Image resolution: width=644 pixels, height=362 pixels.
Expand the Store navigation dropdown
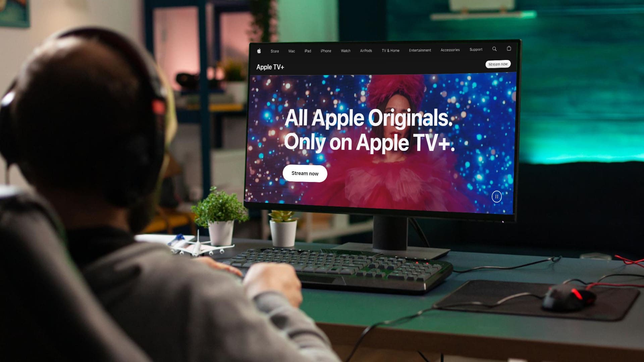[x=275, y=50]
